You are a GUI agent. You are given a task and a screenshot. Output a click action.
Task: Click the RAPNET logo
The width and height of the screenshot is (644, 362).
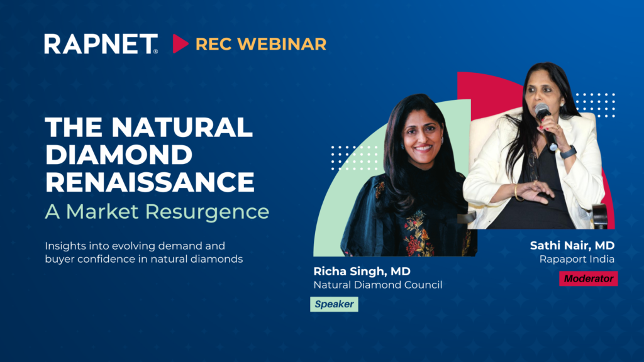(101, 44)
